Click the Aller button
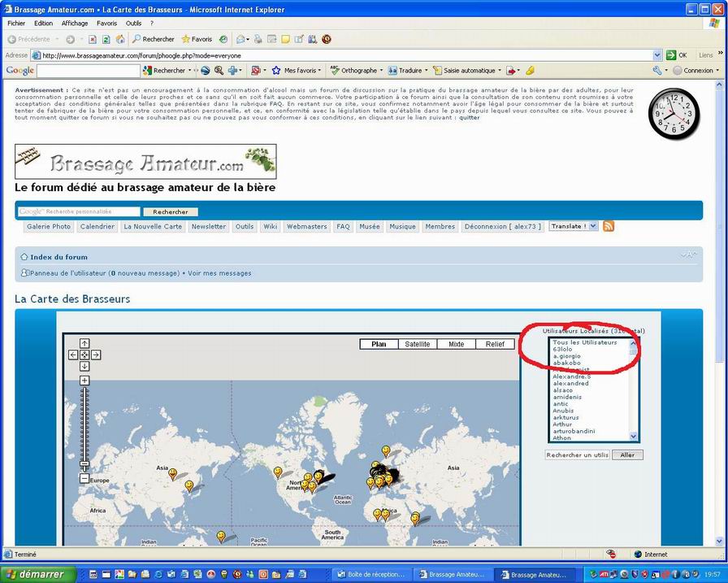Screen dimensions: 728x583 tap(627, 455)
